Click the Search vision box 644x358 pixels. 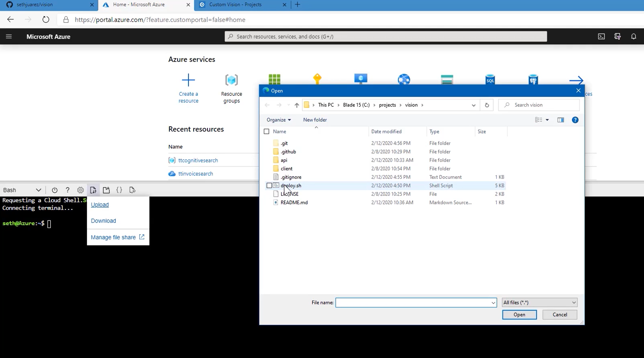point(539,105)
